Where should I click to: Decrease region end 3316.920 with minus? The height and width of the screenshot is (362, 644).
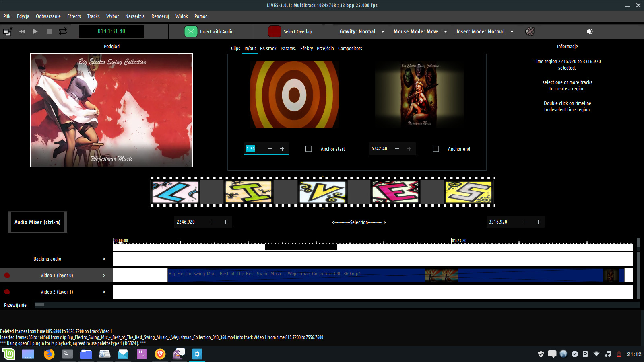click(526, 222)
